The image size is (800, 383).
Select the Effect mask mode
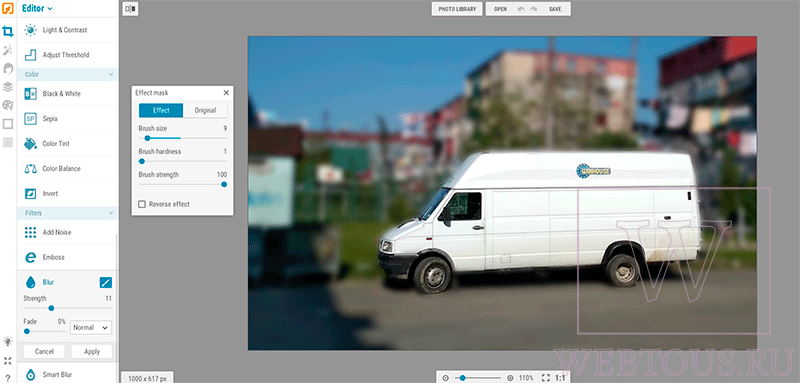pyautogui.click(x=161, y=110)
